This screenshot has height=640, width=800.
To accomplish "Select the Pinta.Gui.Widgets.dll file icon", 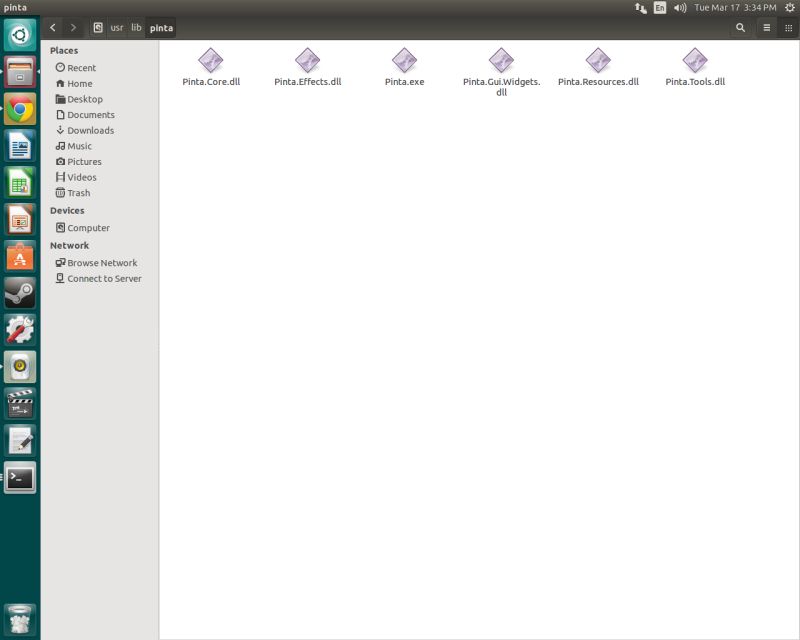I will (499, 60).
